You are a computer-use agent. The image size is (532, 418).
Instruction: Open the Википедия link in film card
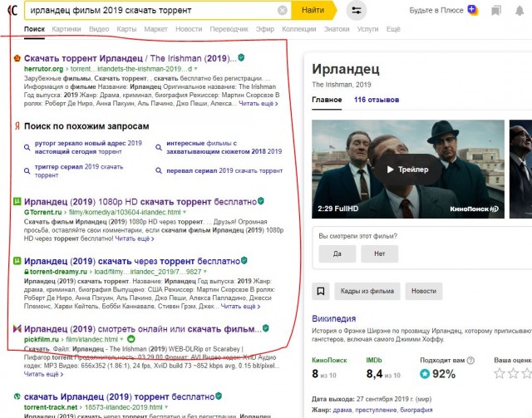(x=334, y=318)
